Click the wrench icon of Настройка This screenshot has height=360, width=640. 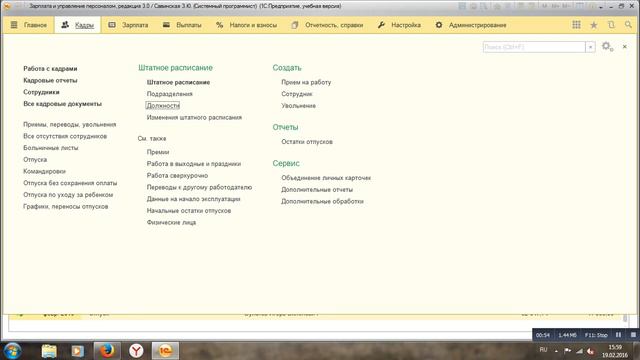pyautogui.click(x=381, y=25)
